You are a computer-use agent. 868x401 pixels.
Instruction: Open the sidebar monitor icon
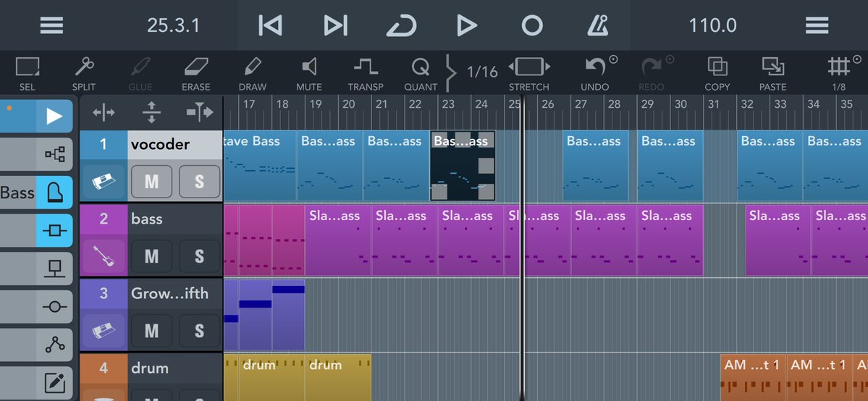pos(54,268)
